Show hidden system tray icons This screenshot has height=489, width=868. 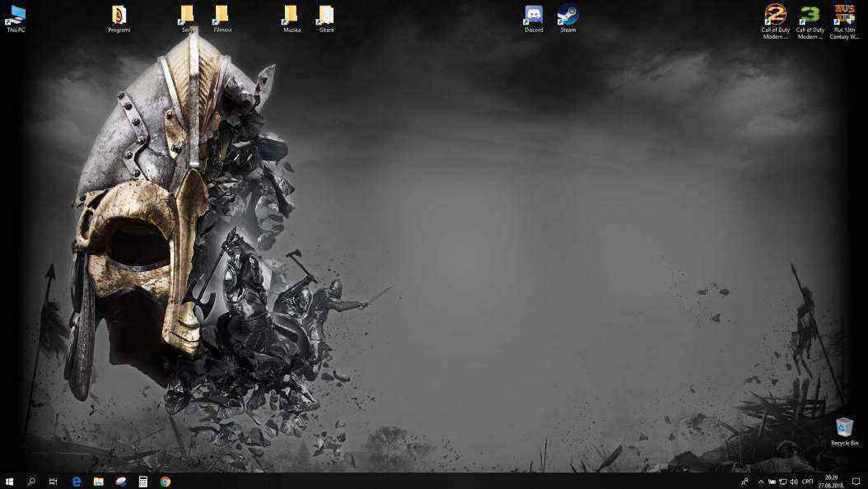pos(761,482)
